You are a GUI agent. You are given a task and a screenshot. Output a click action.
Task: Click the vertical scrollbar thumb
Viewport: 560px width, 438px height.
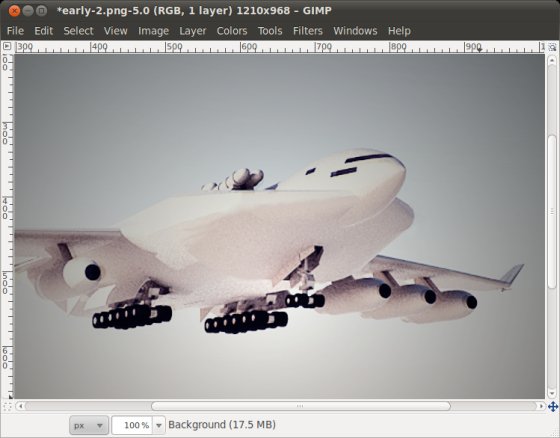[x=552, y=211]
